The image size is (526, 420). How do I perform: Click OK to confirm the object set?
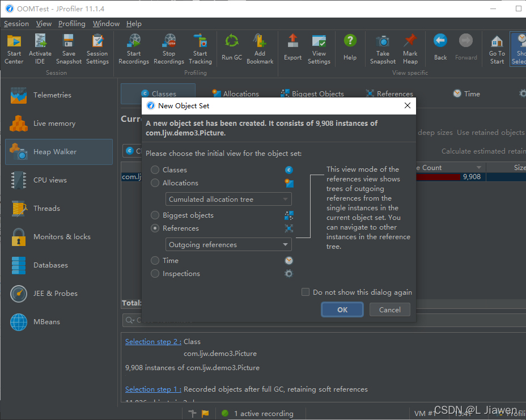point(342,309)
